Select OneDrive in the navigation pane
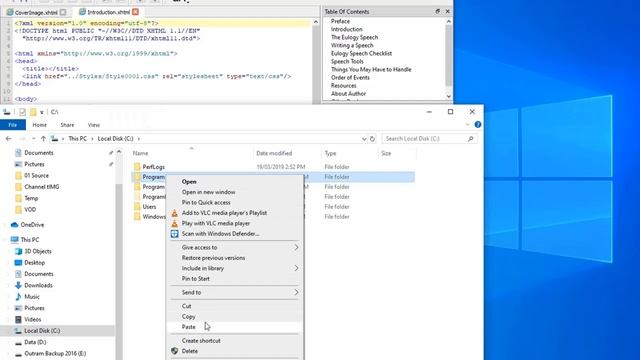The width and height of the screenshot is (640, 360). pyautogui.click(x=32, y=225)
